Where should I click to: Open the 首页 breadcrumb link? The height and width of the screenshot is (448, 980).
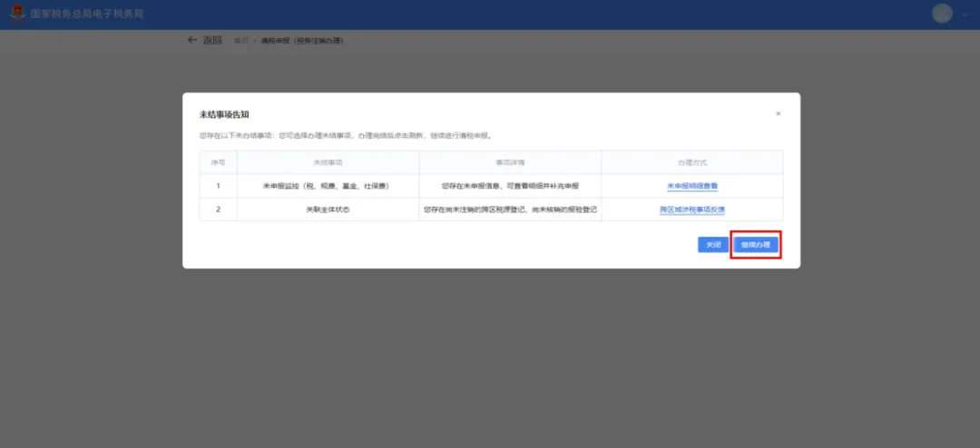[241, 41]
